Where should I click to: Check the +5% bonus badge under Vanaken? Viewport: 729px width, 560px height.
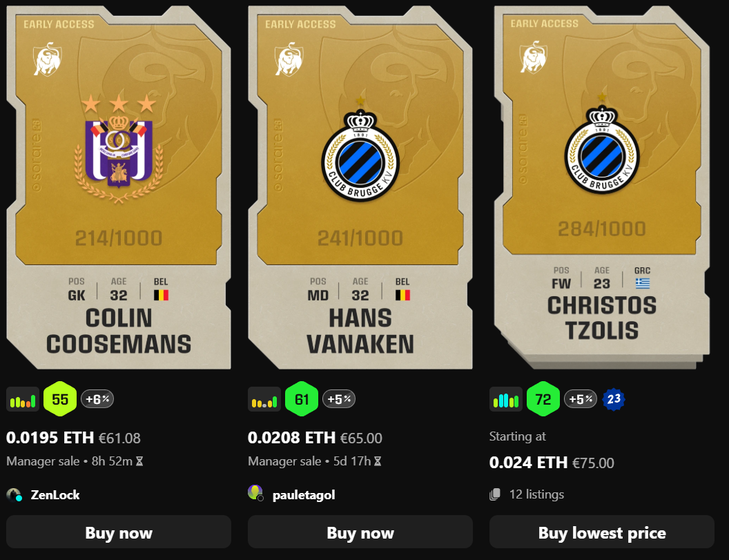click(x=339, y=399)
